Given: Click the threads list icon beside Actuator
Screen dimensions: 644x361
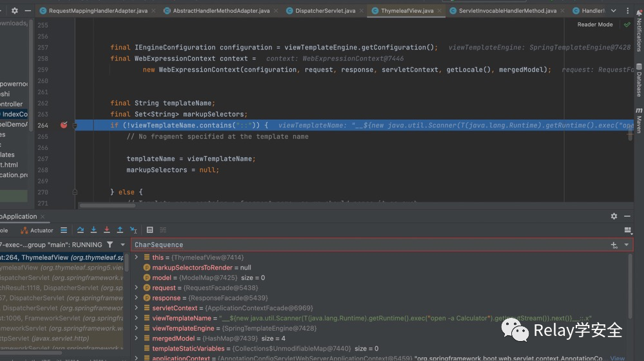Looking at the screenshot, I should pyautogui.click(x=64, y=230).
